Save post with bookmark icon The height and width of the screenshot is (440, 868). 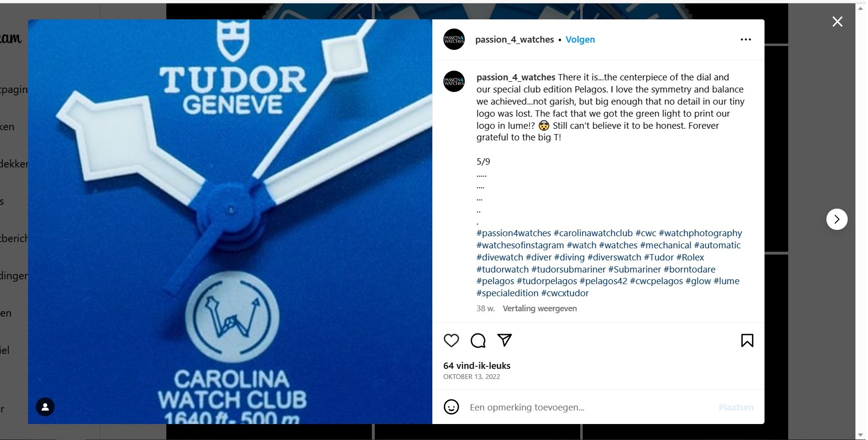pyautogui.click(x=747, y=341)
